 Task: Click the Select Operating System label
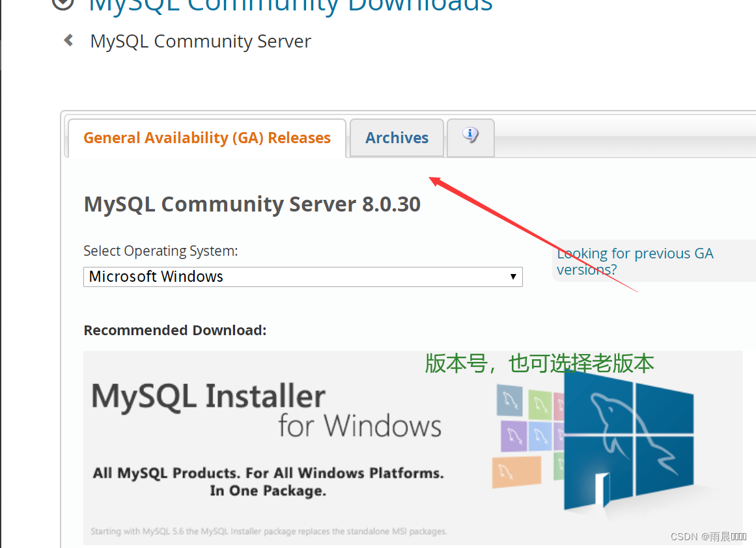[161, 251]
